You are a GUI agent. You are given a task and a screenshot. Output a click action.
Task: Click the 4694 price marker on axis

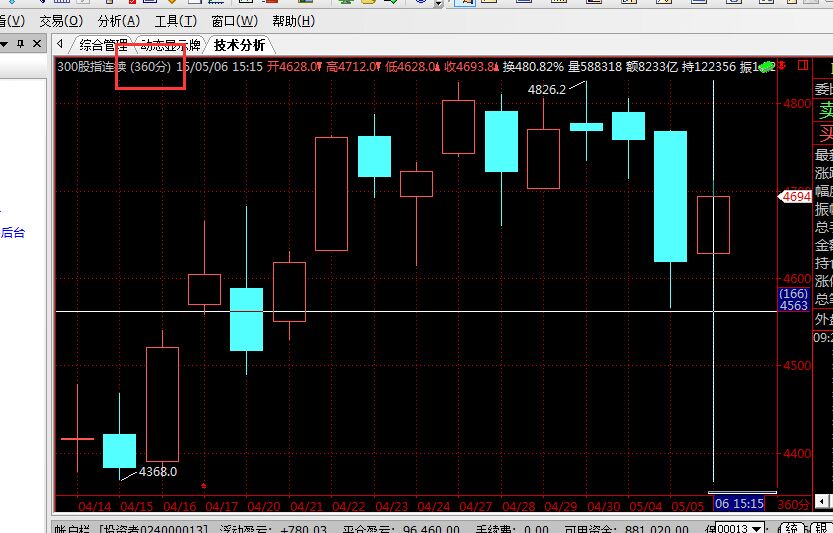point(796,197)
